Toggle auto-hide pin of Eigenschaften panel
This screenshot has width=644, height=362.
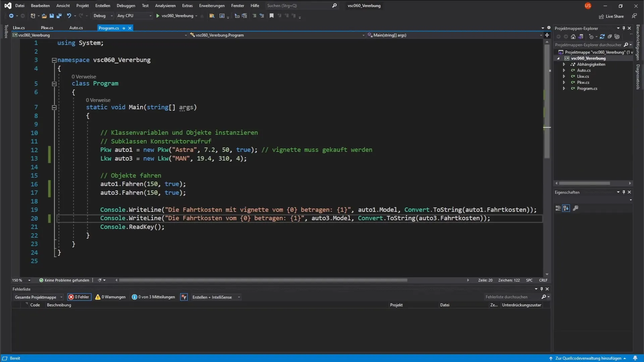click(624, 192)
